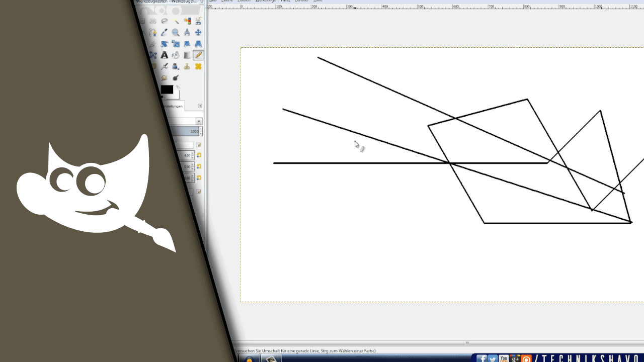Image resolution: width=644 pixels, height=362 pixels.
Task: Open the dynamics editor in tool options
Action: (x=199, y=192)
